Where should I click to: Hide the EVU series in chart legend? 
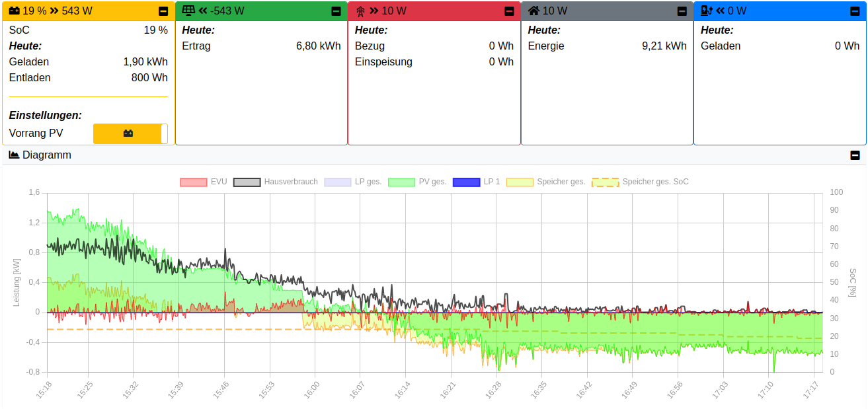click(x=204, y=182)
